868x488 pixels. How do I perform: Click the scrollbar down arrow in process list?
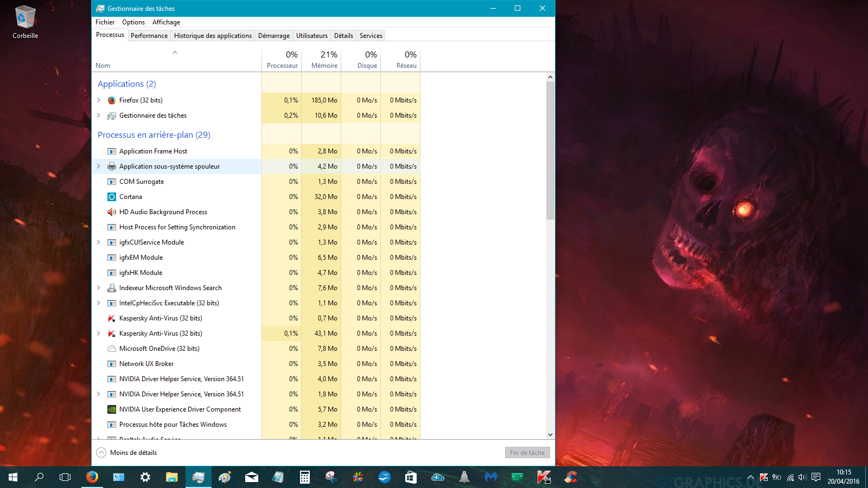coord(550,434)
